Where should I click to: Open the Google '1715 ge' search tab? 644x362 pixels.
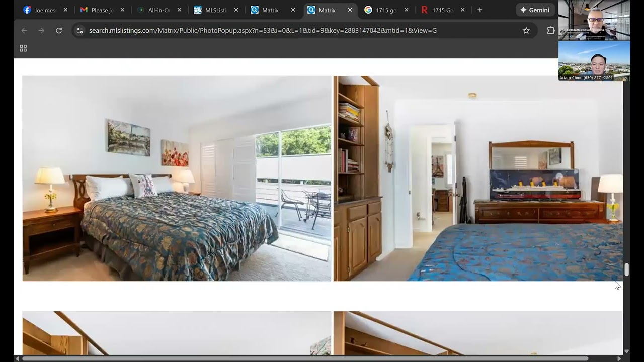pyautogui.click(x=386, y=10)
